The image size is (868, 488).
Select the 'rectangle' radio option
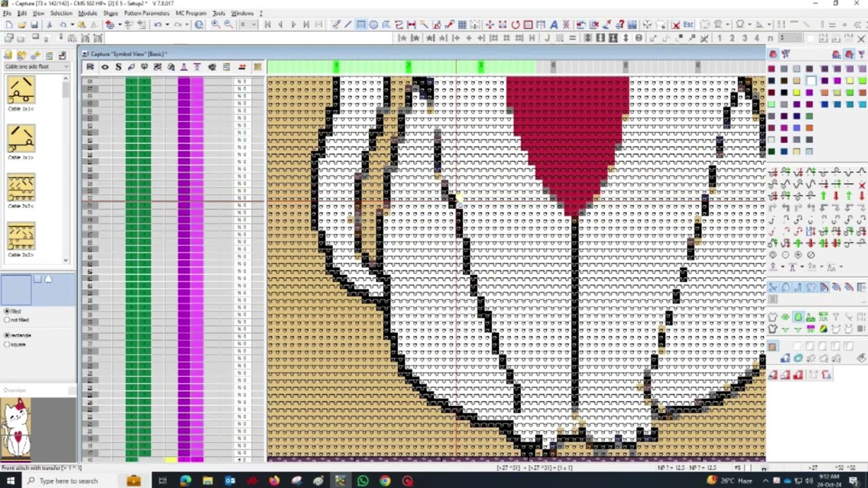point(7,335)
